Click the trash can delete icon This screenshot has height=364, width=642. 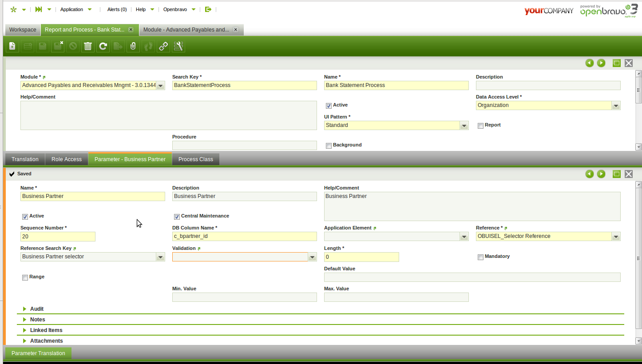click(88, 46)
